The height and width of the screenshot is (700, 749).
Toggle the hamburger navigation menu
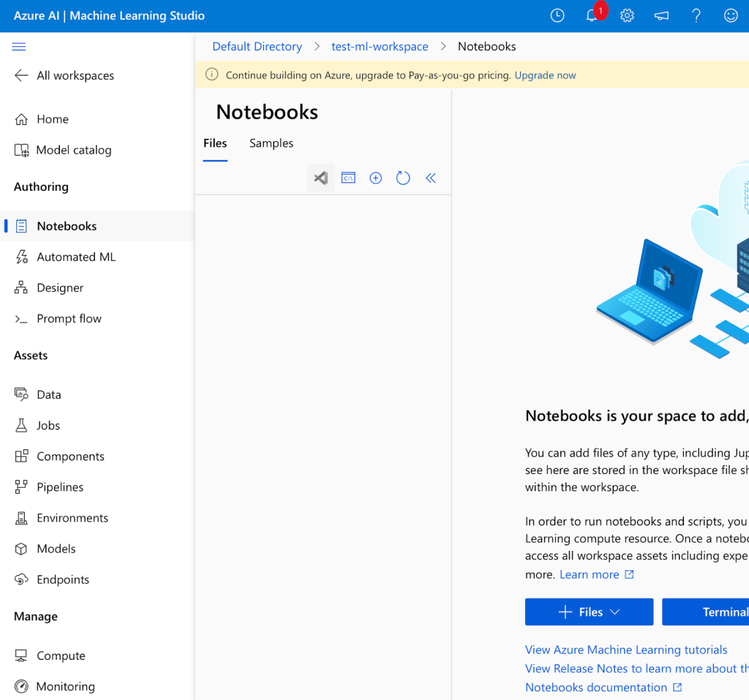click(x=19, y=47)
